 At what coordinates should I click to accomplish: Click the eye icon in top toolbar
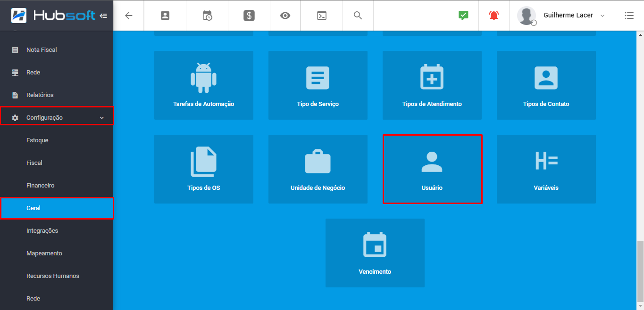285,16
